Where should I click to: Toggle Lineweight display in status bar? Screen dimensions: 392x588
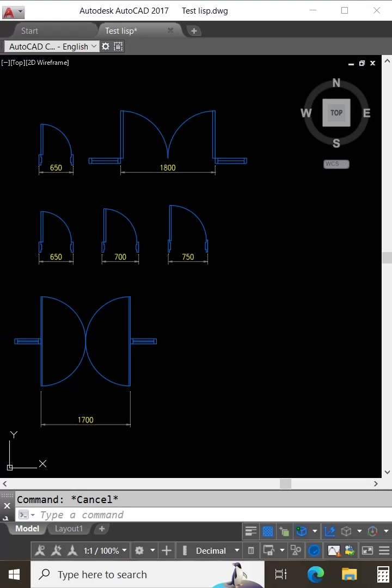(250, 531)
